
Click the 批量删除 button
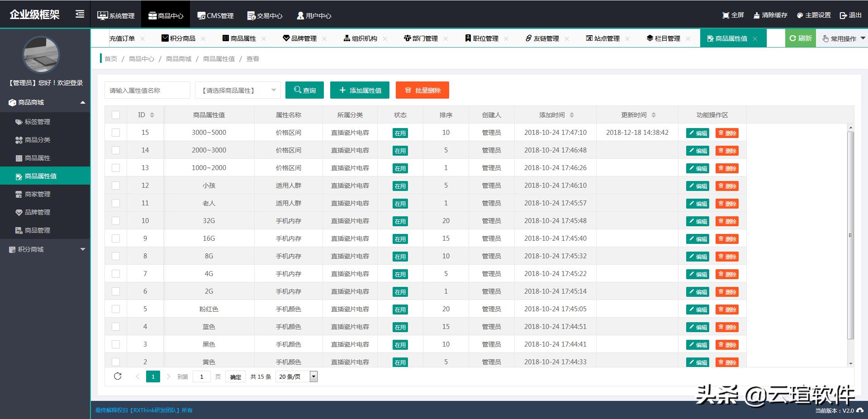pyautogui.click(x=422, y=90)
